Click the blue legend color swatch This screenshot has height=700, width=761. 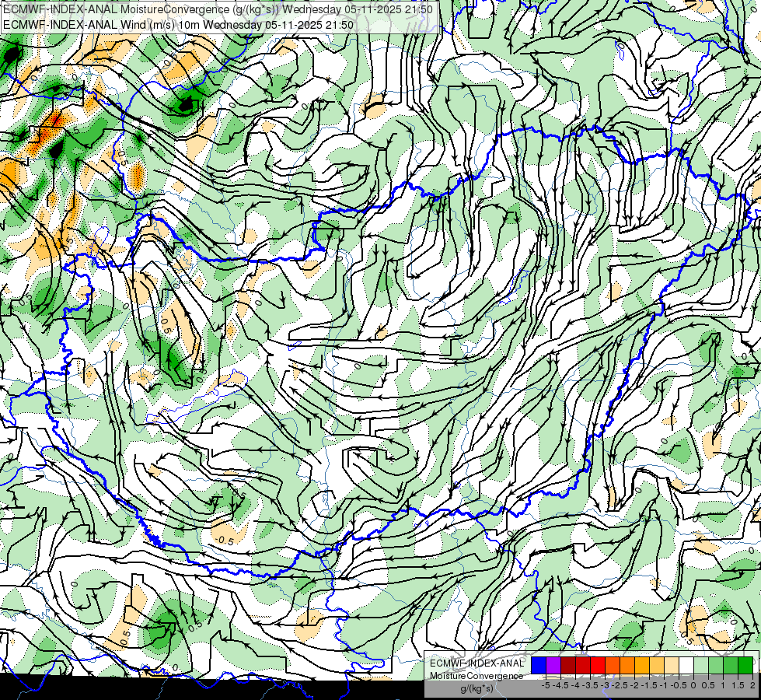(539, 665)
